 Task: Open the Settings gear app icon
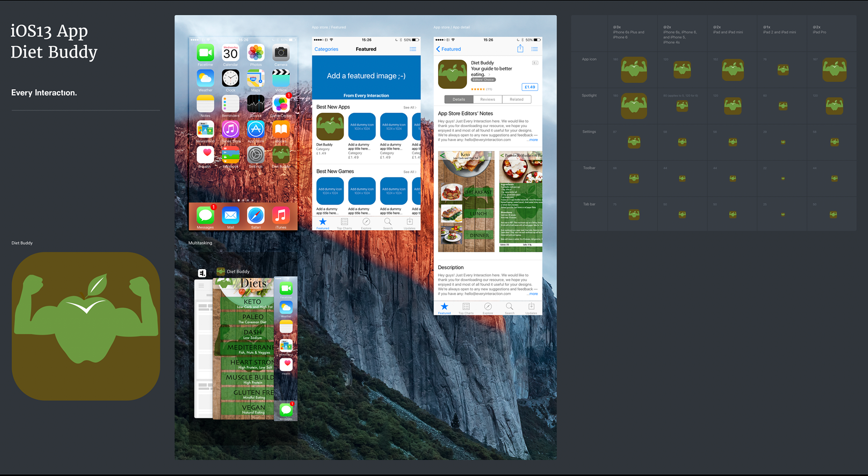256,155
